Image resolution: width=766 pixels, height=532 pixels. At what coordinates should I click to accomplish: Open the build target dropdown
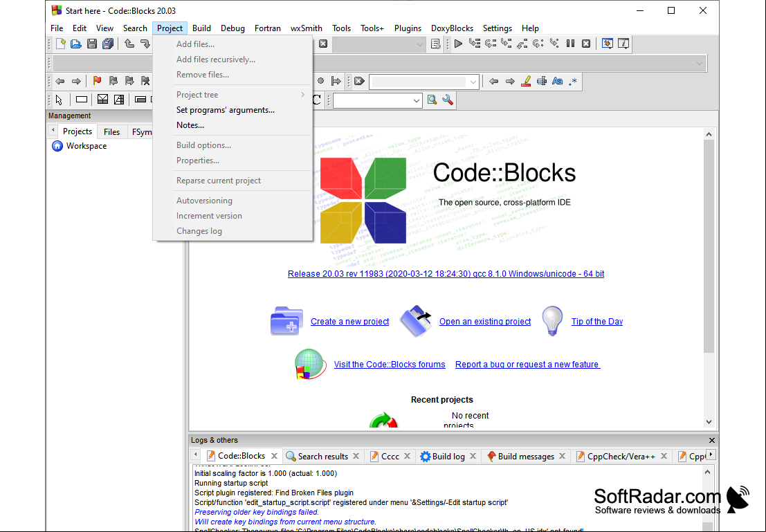coord(419,44)
